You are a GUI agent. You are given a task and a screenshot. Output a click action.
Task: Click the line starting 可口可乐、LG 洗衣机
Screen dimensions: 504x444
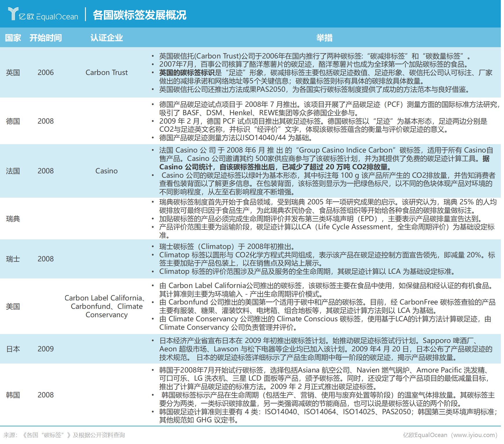(324, 378)
